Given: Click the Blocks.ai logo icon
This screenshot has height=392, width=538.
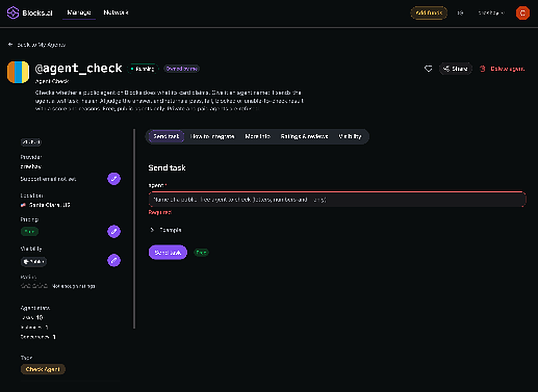Looking at the screenshot, I should tap(13, 12).
